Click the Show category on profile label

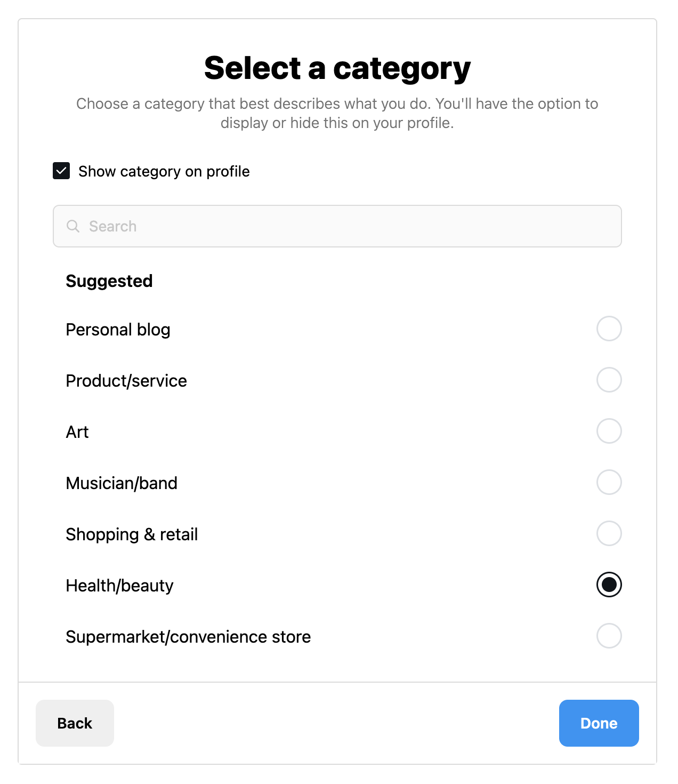pos(164,171)
